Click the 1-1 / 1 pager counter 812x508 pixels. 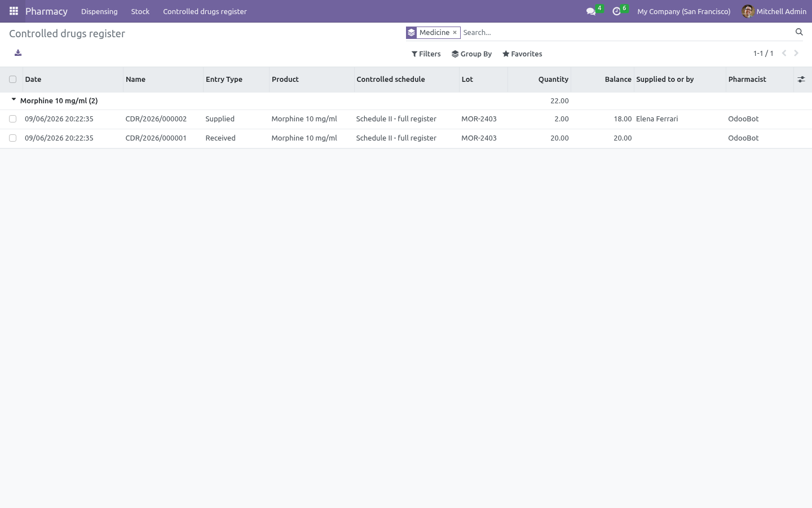coord(764,54)
